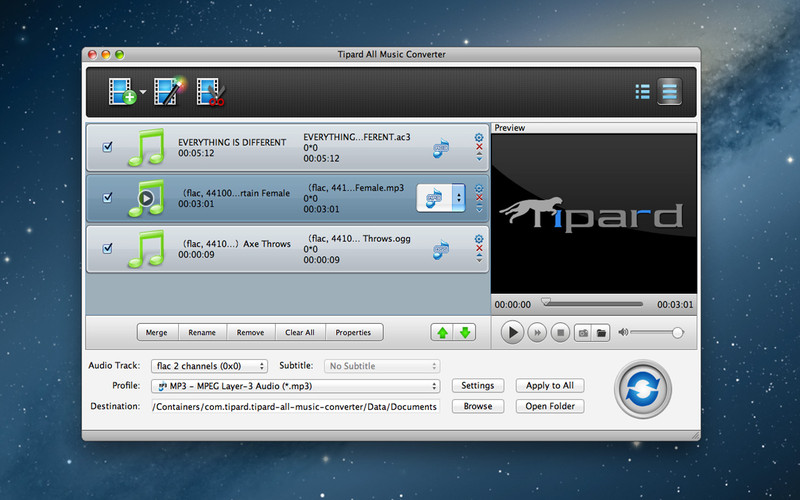
Task: Click the Throws.ogg output file name
Action: point(359,238)
